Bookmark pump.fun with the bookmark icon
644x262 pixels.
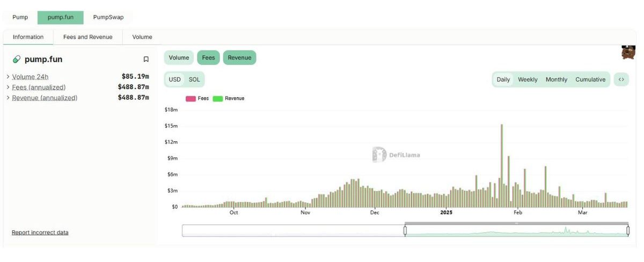click(x=146, y=60)
